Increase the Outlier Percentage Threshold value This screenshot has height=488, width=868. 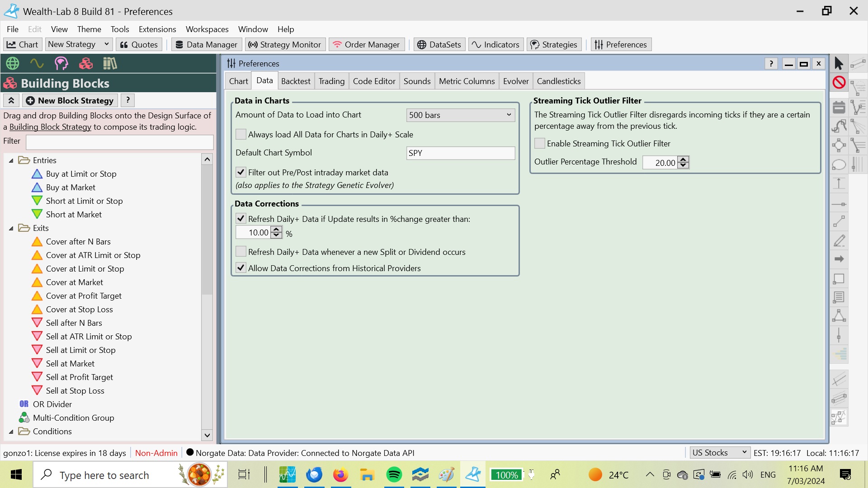click(x=683, y=159)
